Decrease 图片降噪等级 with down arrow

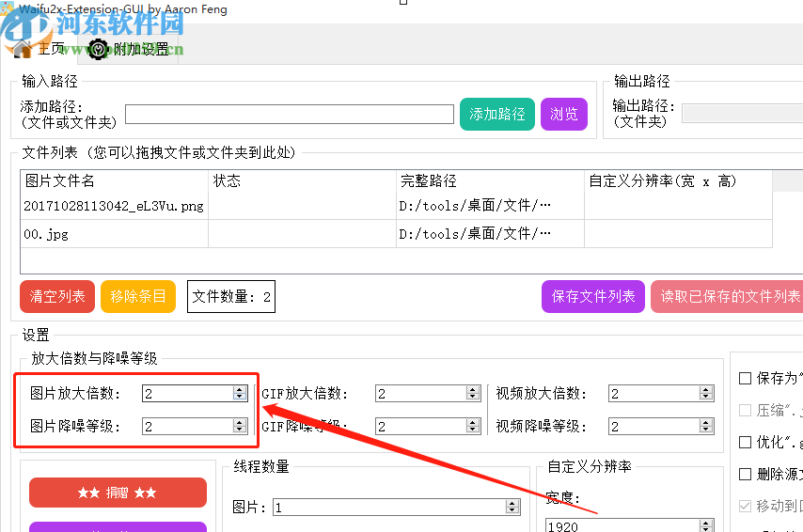pyautogui.click(x=240, y=430)
